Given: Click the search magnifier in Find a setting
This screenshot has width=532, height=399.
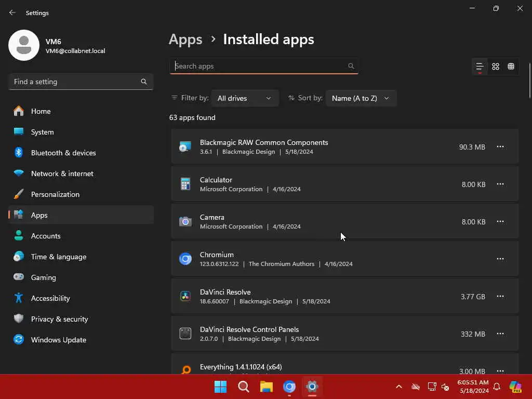Looking at the screenshot, I should (144, 82).
